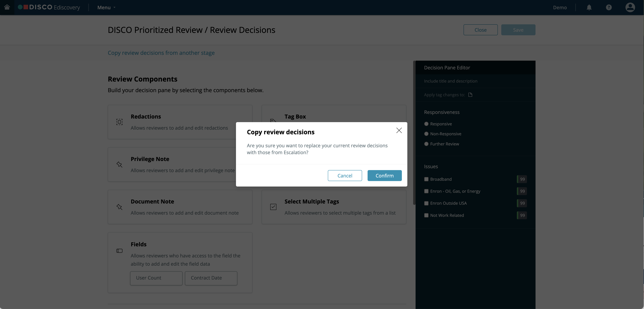Confirm replacing review decisions
The width and height of the screenshot is (644, 309).
pyautogui.click(x=385, y=176)
